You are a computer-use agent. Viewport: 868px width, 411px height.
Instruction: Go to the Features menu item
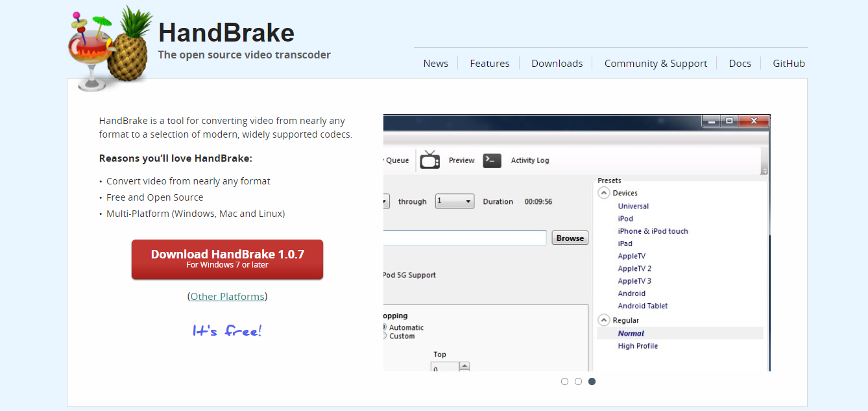tap(490, 64)
